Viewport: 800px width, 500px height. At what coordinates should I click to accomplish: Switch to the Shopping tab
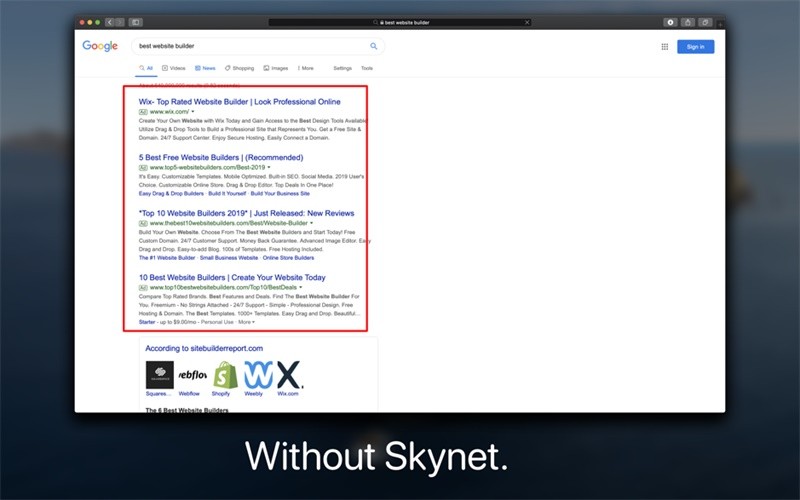coord(239,68)
